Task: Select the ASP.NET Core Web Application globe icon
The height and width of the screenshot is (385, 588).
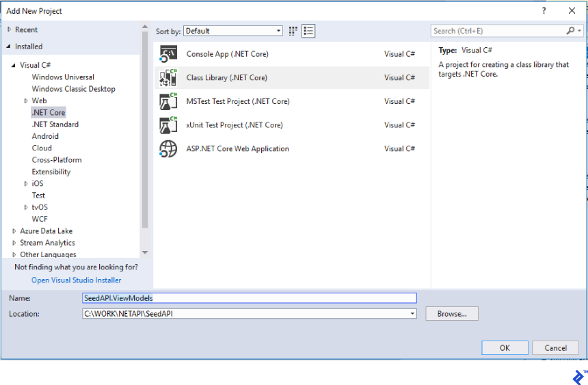Action: (168, 148)
